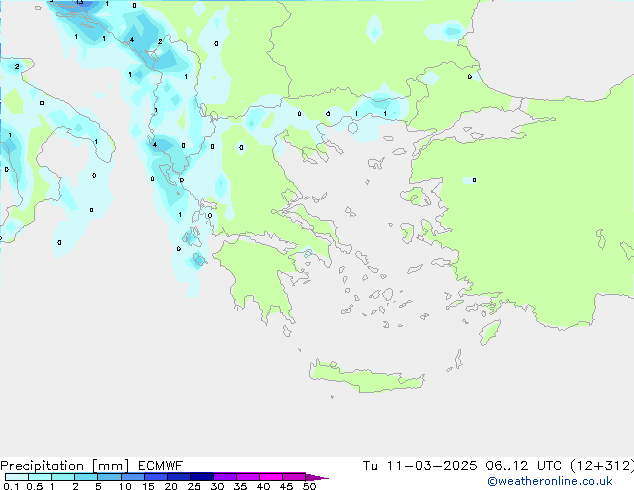Select the 20 to 25 mm legend swatch
Screen dimensions: 634x490
(178, 477)
